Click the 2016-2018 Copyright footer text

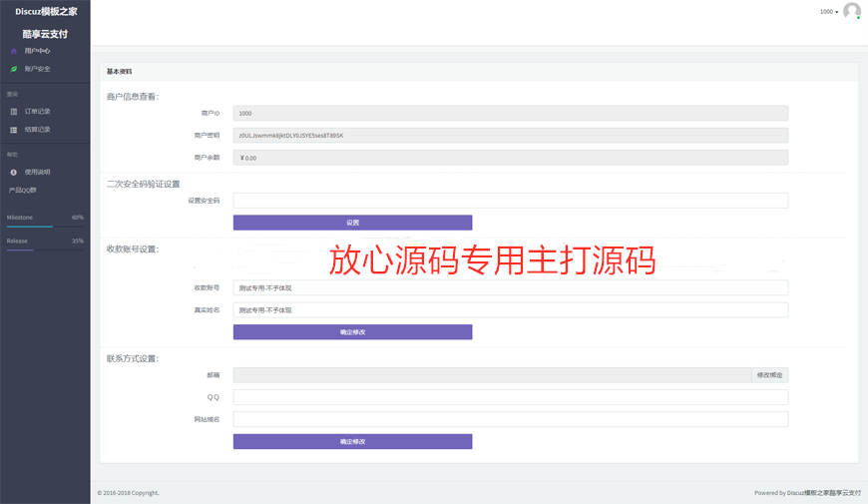tap(129, 493)
